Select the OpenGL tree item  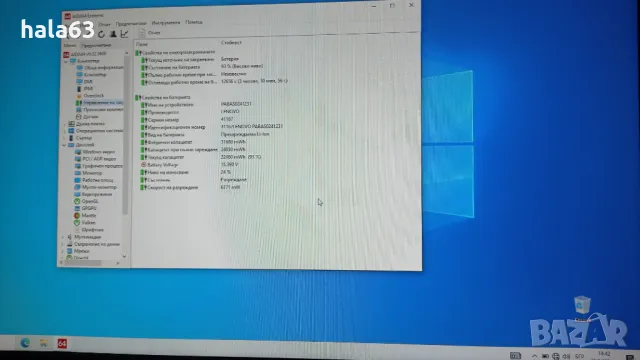pyautogui.click(x=87, y=201)
